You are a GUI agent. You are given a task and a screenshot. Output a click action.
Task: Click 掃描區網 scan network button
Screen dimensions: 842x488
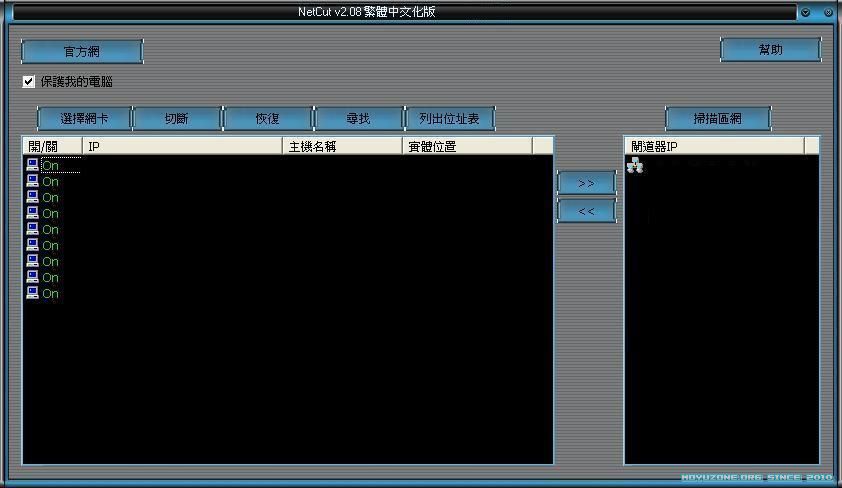click(x=718, y=119)
